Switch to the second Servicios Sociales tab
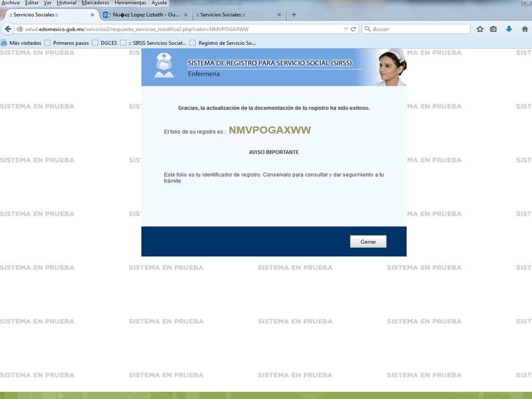Viewport: 532px width, 399px height. 239,15
